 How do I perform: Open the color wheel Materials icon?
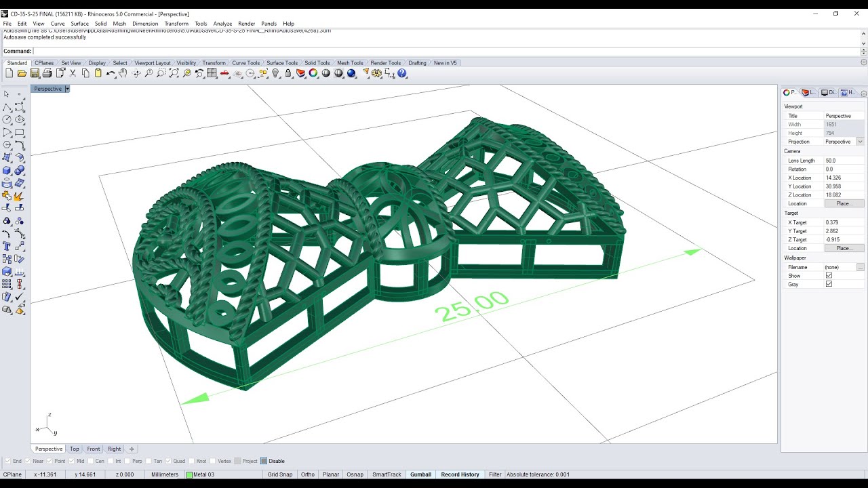tap(313, 73)
